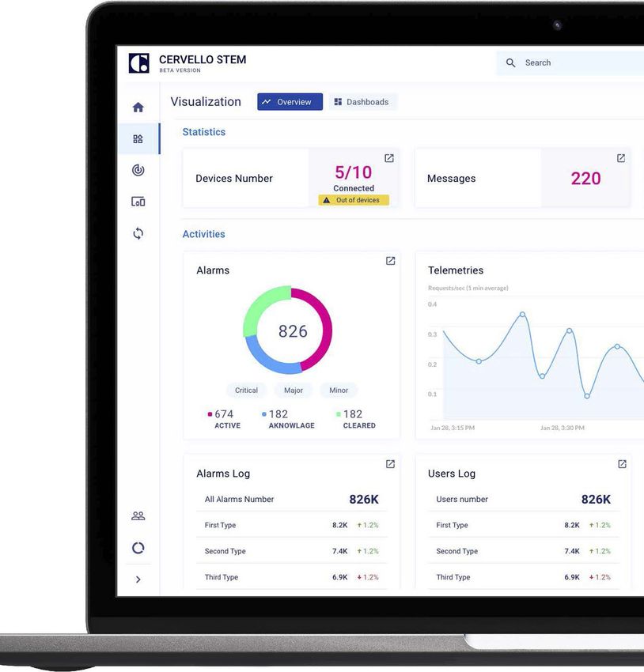This screenshot has height=672, width=644.
Task: Click the highest peak point on Telemetries chart
Action: tap(522, 315)
